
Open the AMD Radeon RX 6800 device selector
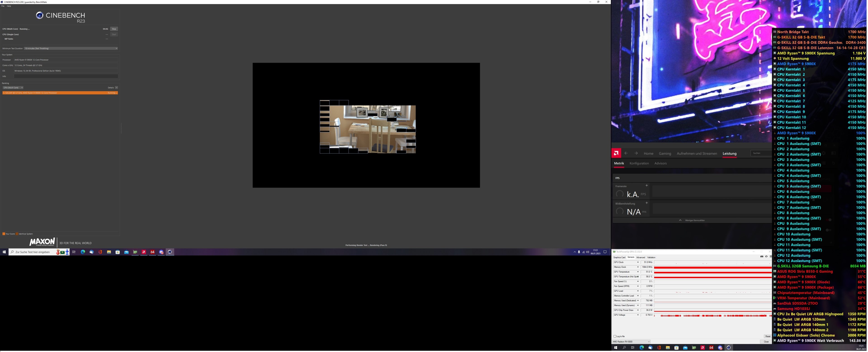[630, 342]
